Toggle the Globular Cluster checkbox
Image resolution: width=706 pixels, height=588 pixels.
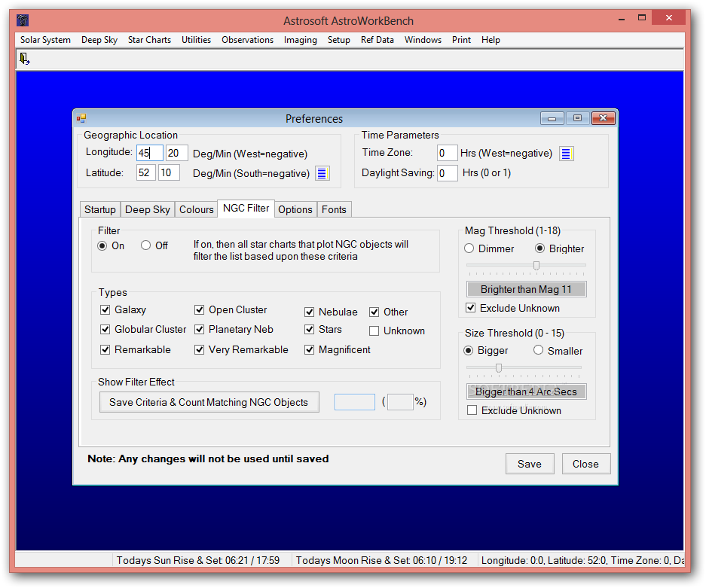[105, 329]
